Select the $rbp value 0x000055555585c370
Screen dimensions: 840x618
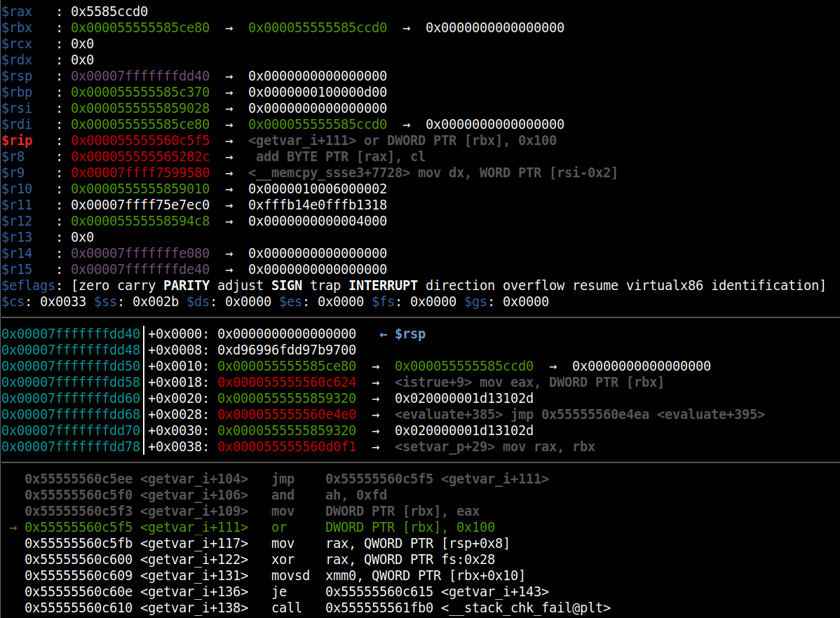coord(140,92)
